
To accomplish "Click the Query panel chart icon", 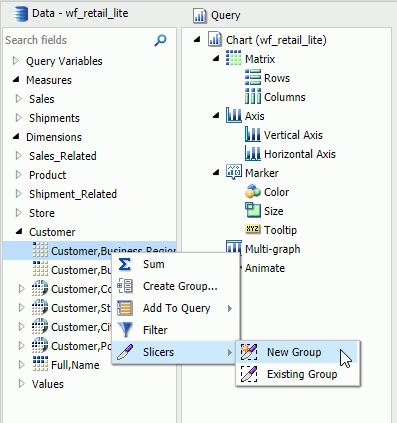I will pos(200,16).
